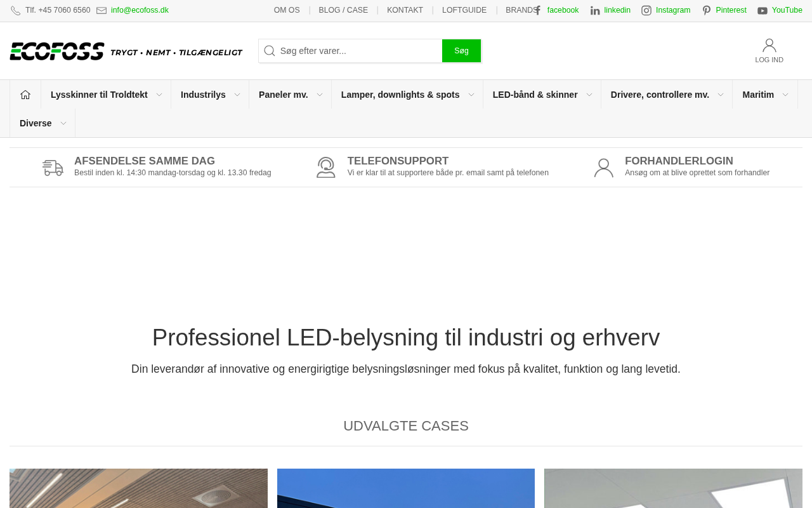Visit the Instagram icon link
The height and width of the screenshot is (508, 812).
point(646,10)
